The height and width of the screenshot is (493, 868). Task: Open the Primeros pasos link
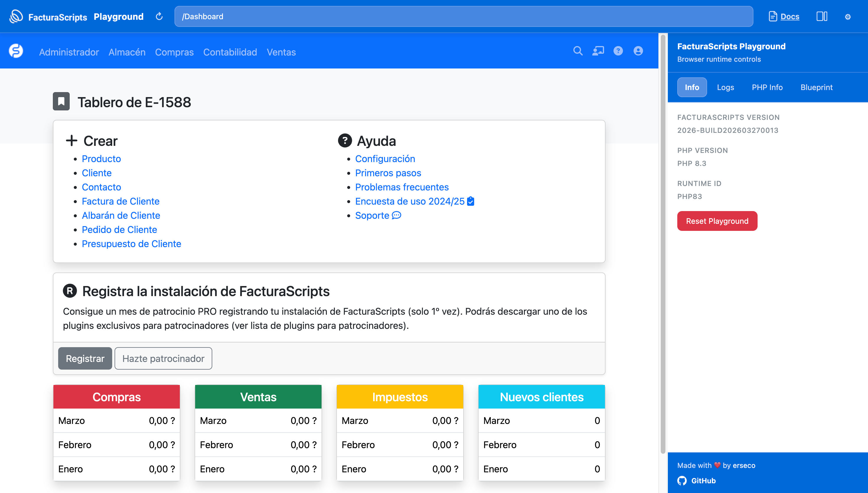388,173
